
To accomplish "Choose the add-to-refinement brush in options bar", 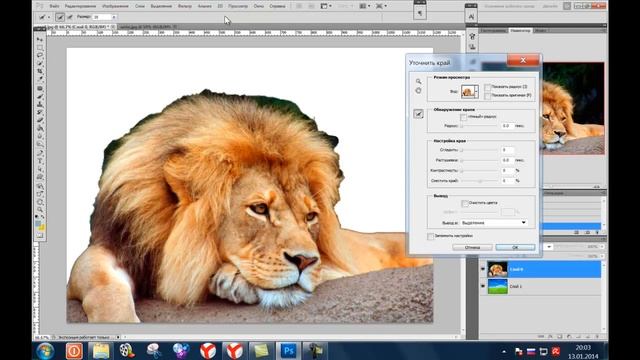I will tap(60, 17).
